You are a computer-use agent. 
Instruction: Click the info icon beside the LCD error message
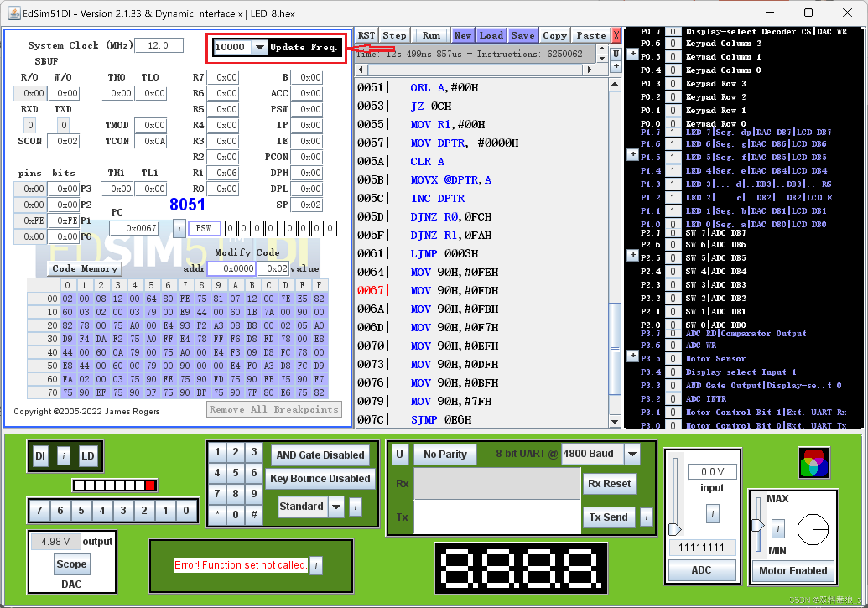click(316, 565)
